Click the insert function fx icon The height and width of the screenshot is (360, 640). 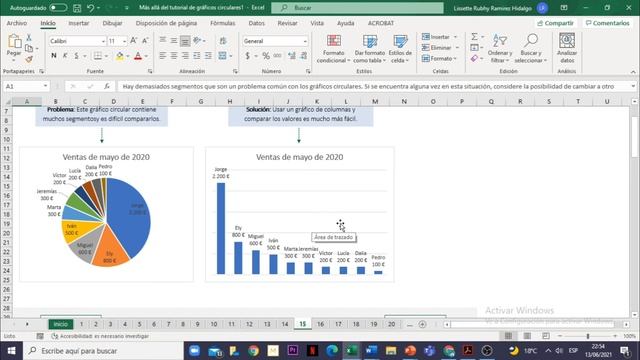(x=107, y=87)
